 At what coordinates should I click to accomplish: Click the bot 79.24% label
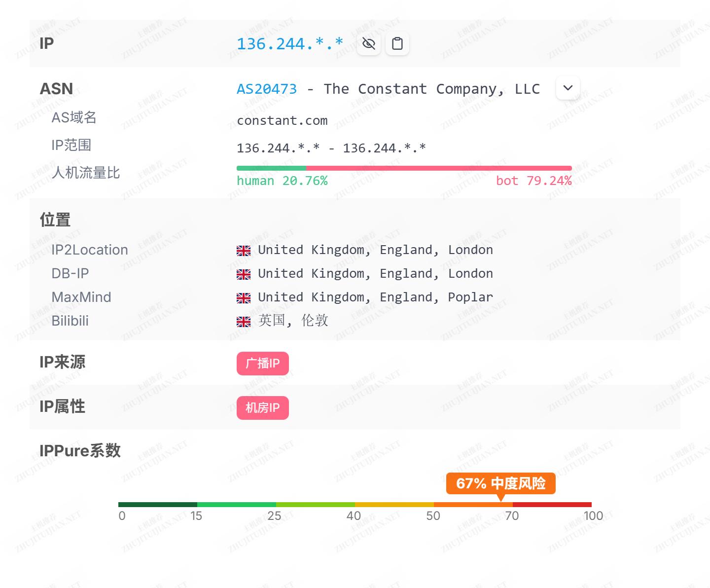coord(533,181)
